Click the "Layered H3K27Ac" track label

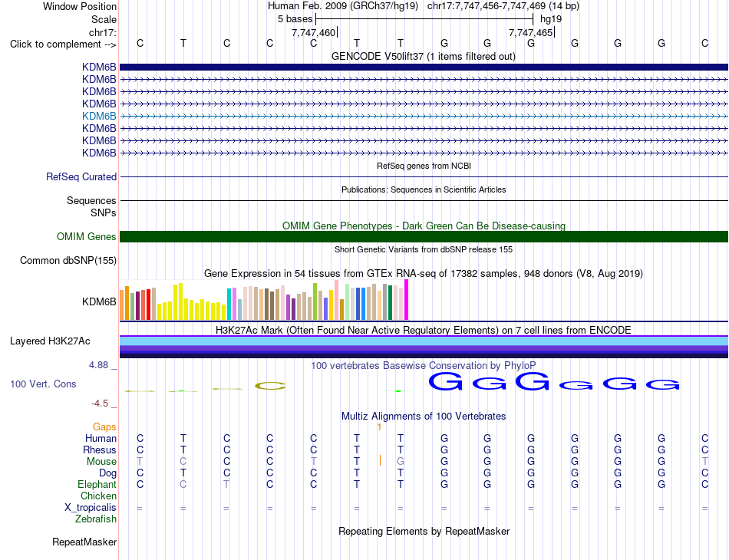point(50,341)
